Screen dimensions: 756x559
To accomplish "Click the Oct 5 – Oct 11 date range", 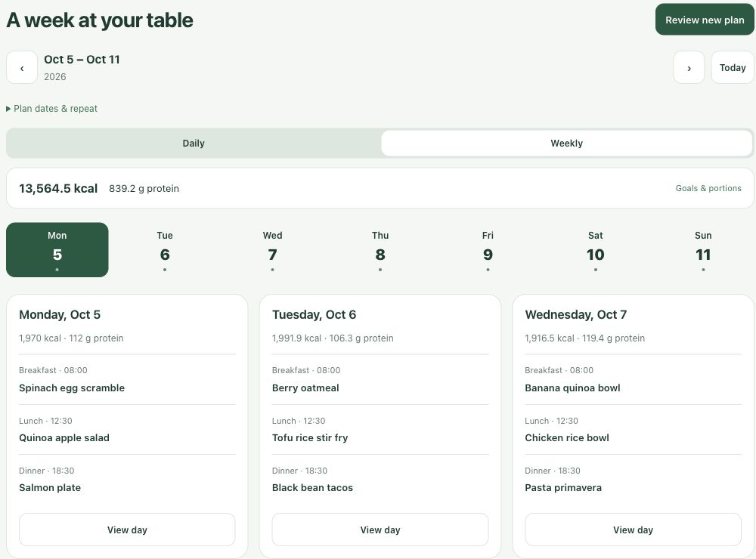I will 82,59.
